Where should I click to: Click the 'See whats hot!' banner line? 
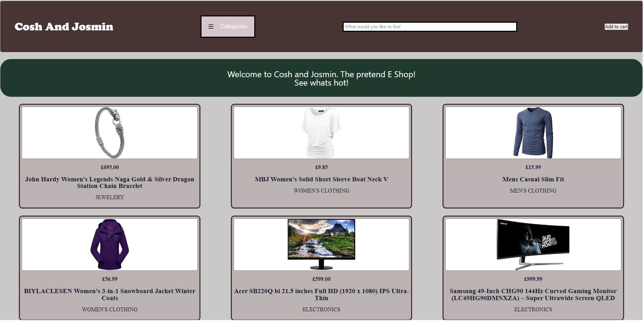[x=321, y=83]
